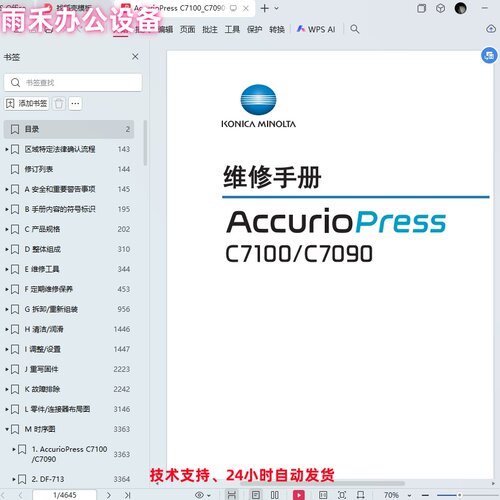This screenshot has height=500, width=500.
Task: Jump to I 调整/设置 bookmark
Action: click(69, 349)
